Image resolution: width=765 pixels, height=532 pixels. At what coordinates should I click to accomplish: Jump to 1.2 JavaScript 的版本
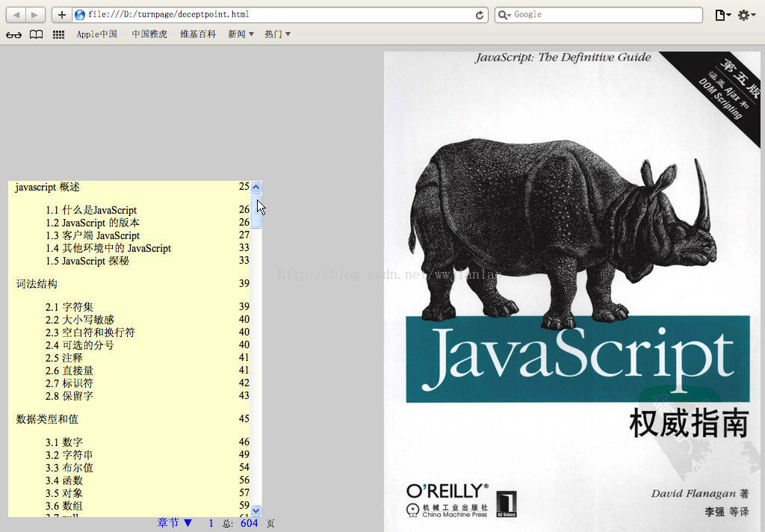point(93,223)
